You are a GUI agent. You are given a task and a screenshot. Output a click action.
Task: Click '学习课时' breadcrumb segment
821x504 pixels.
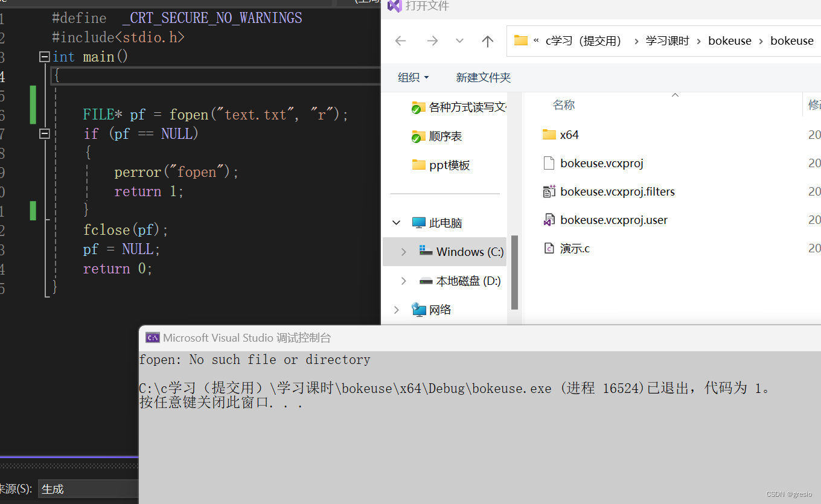[667, 40]
